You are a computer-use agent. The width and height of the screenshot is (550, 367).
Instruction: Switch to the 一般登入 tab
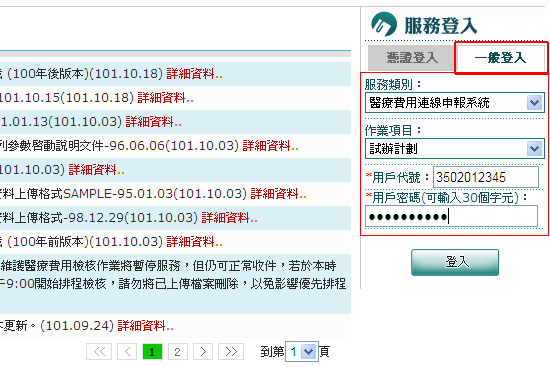point(501,58)
